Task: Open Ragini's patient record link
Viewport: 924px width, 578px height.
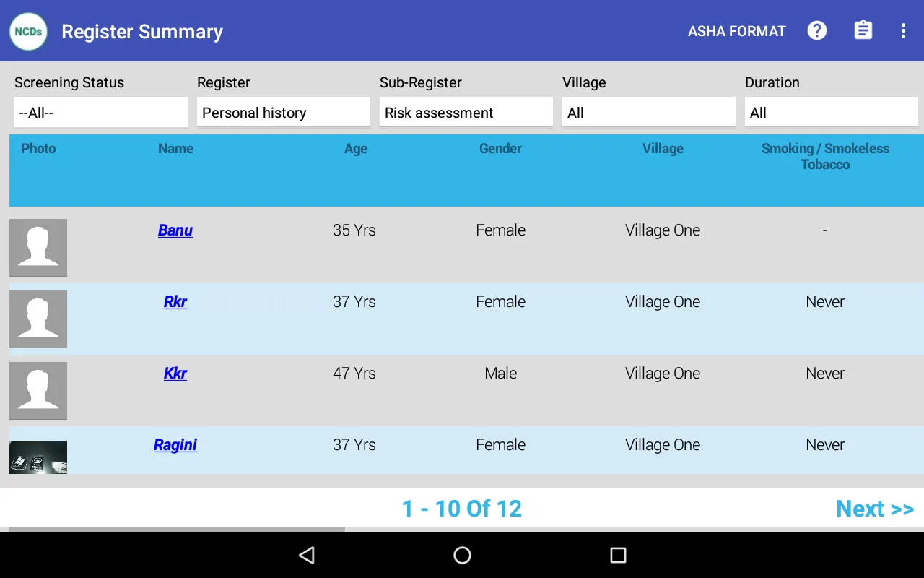Action: [175, 445]
